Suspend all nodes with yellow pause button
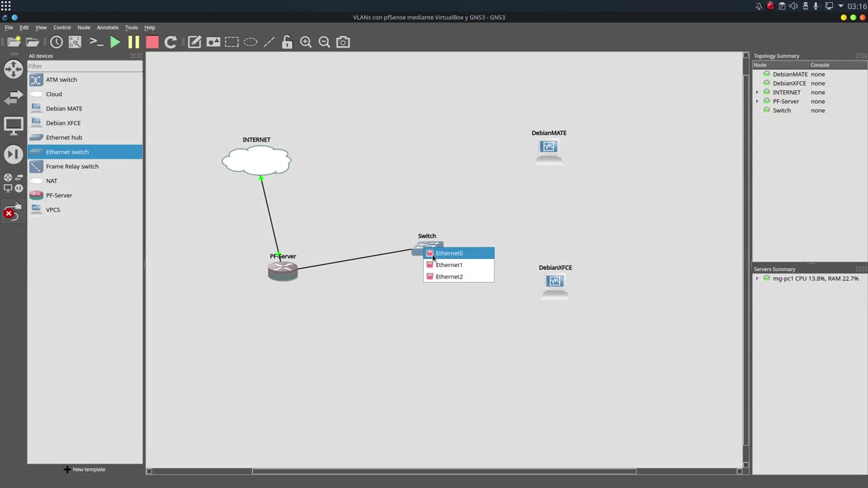 tap(134, 42)
